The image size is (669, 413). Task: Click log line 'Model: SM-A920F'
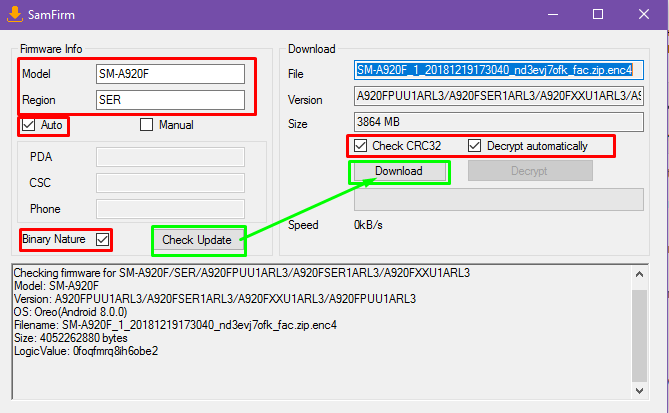coord(56,286)
